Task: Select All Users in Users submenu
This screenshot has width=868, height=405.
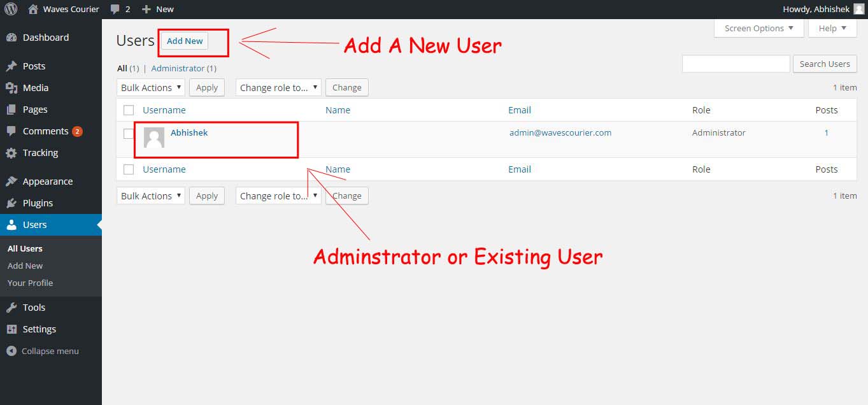Action: [25, 248]
